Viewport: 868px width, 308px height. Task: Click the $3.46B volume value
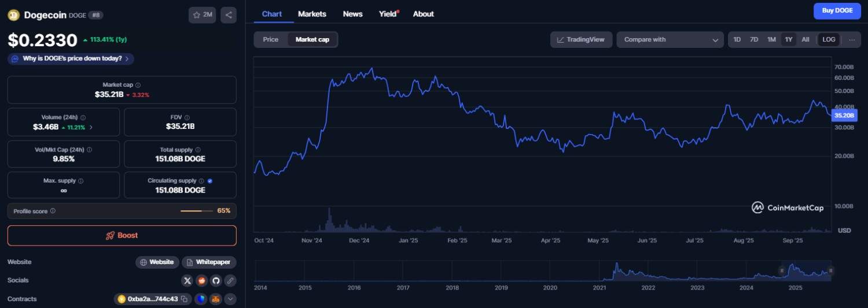click(46, 127)
